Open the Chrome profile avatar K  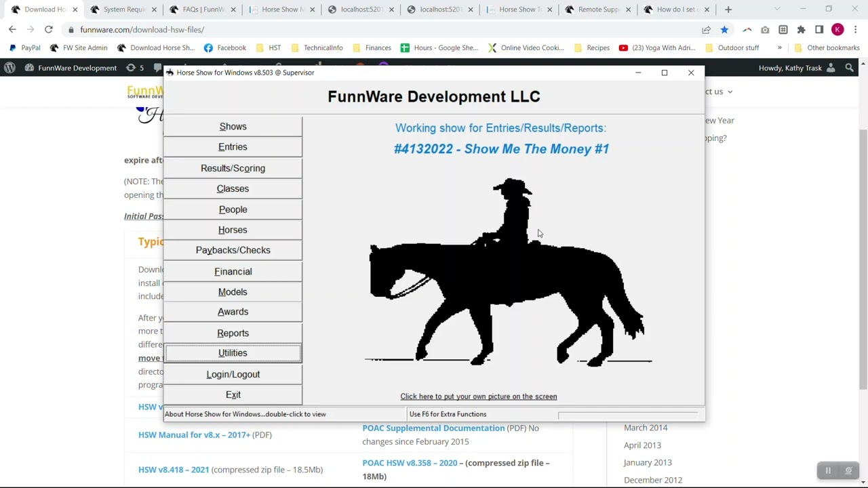(837, 30)
